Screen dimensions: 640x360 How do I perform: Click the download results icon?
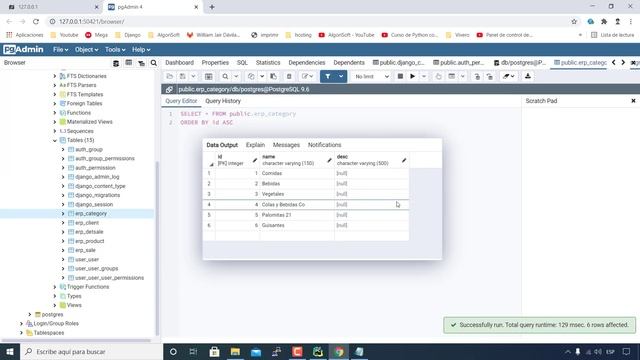click(x=528, y=76)
